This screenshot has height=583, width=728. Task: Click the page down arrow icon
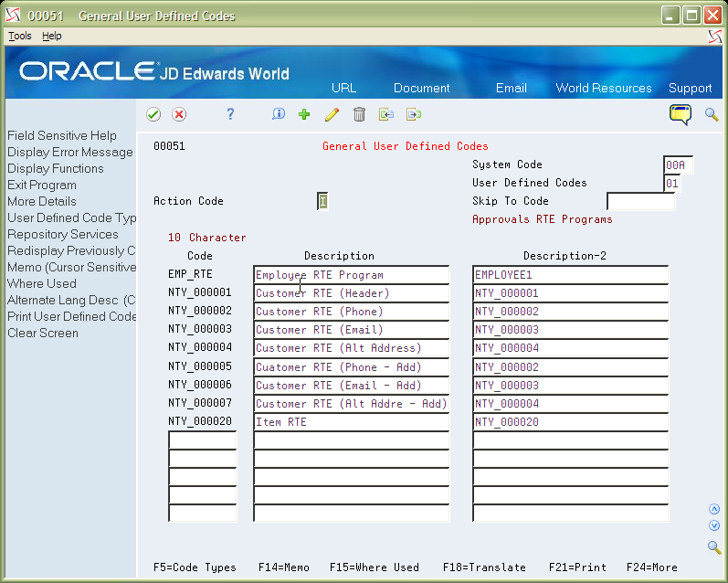point(714,525)
